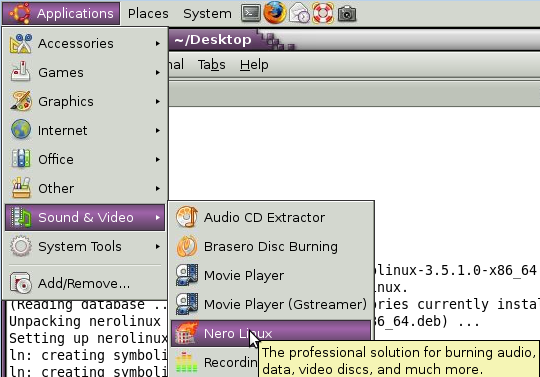Click the Nero Linux flame icon
540x377 pixels.
187,333
